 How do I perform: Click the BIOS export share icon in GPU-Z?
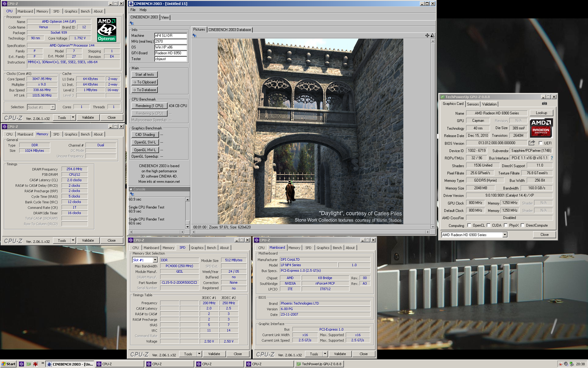(532, 143)
